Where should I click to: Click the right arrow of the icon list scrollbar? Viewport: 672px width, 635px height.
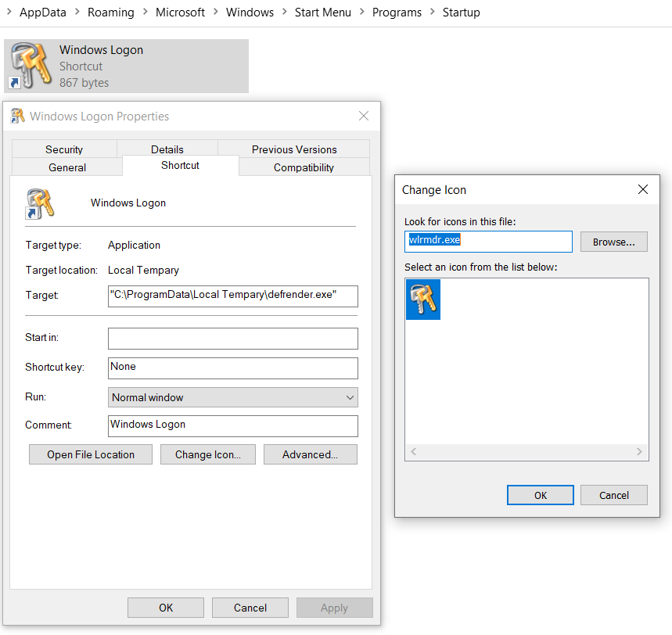(641, 451)
